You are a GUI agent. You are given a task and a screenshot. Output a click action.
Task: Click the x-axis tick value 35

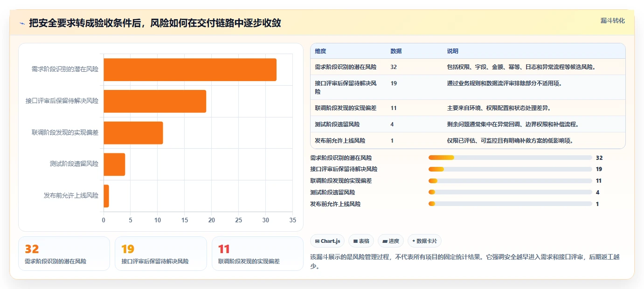click(x=292, y=220)
